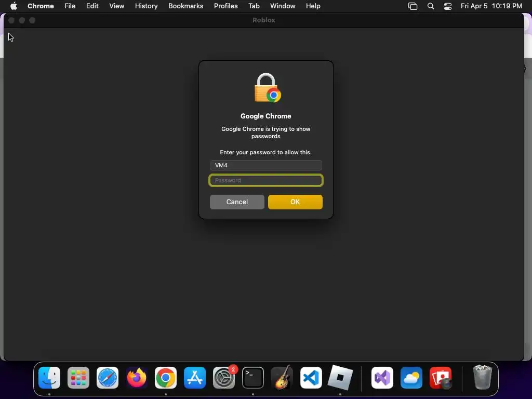Image resolution: width=532 pixels, height=399 pixels.
Task: Open the Help menu
Action: point(313,6)
